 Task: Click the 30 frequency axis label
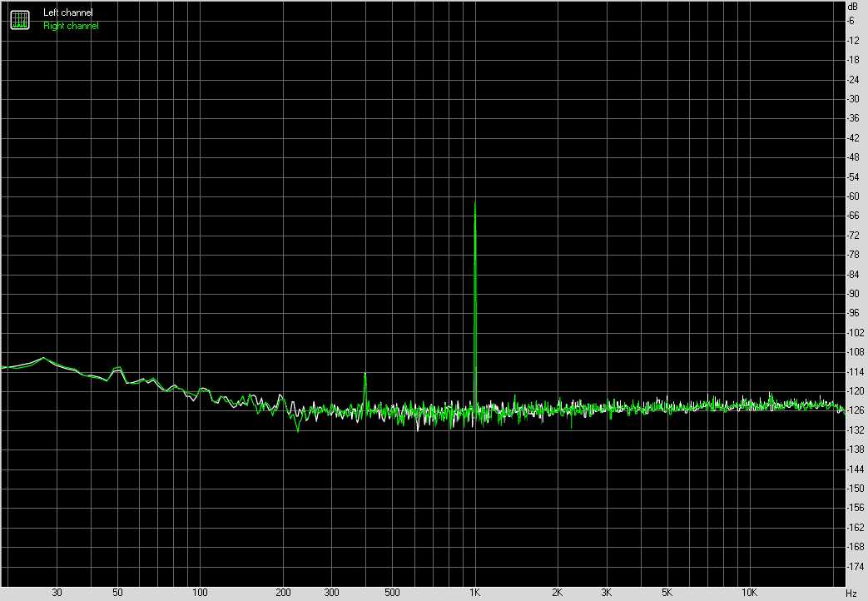pyautogui.click(x=57, y=593)
